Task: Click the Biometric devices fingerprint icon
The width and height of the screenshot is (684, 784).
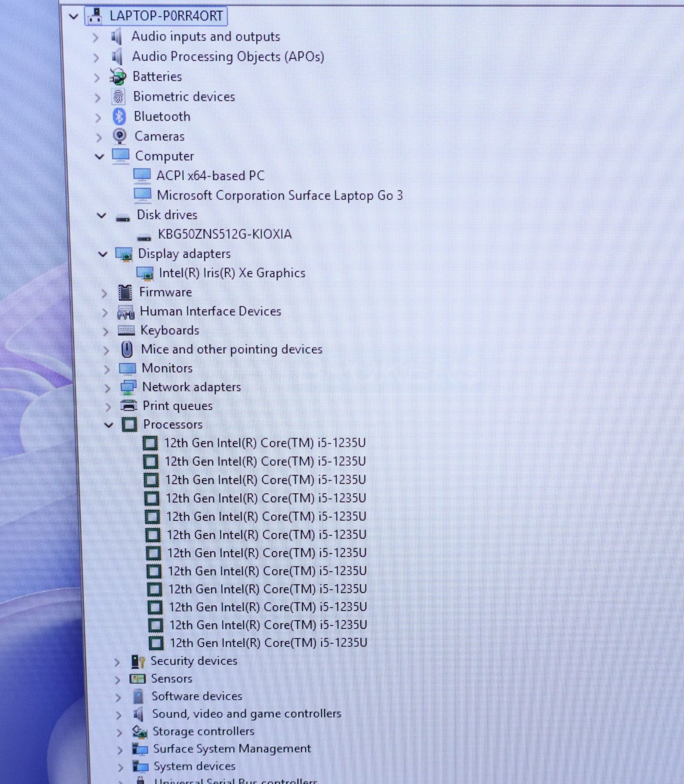Action: (x=118, y=97)
